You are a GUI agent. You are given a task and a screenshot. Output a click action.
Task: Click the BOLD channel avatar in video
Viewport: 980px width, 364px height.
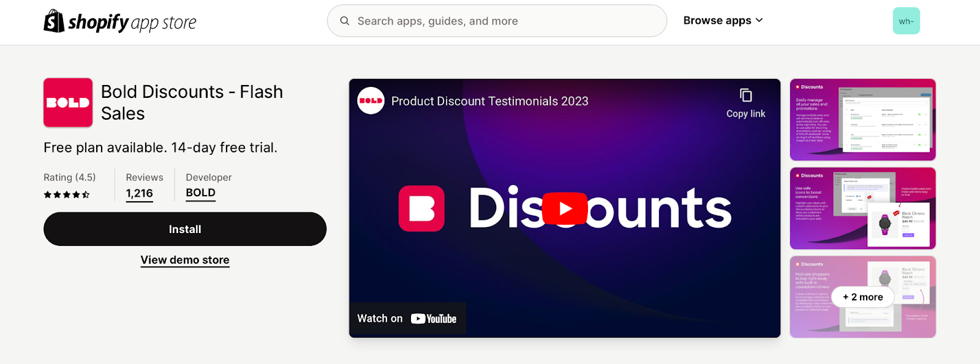(371, 101)
